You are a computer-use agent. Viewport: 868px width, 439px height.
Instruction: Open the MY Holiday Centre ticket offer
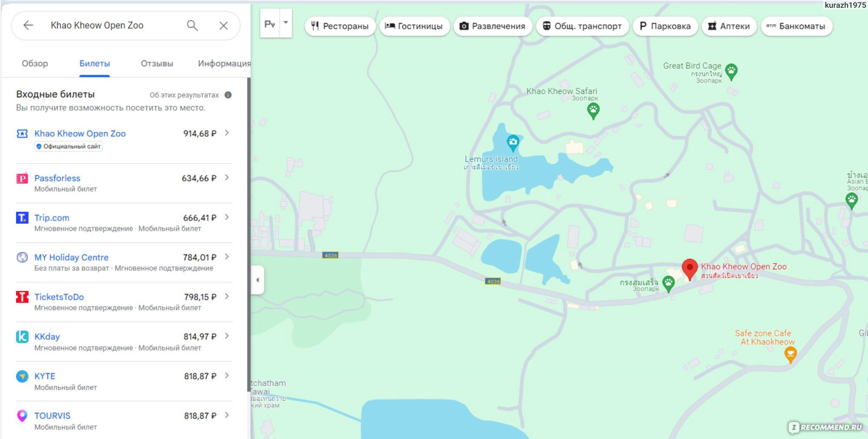[71, 257]
